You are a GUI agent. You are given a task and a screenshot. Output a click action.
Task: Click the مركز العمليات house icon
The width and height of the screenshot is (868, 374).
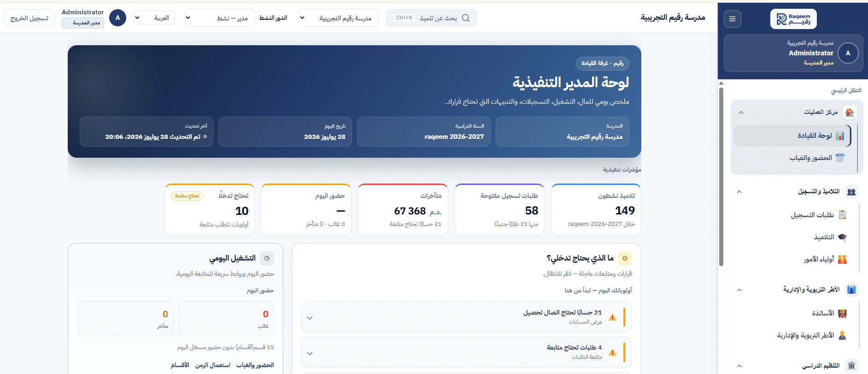pos(850,112)
